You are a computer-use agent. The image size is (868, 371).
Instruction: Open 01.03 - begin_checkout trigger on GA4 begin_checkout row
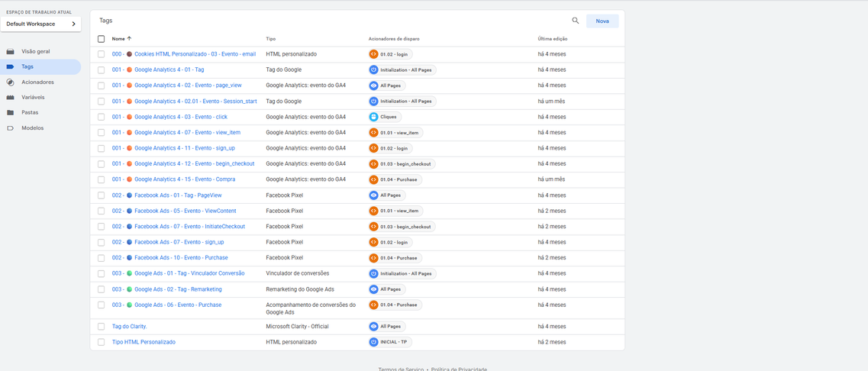pos(402,164)
